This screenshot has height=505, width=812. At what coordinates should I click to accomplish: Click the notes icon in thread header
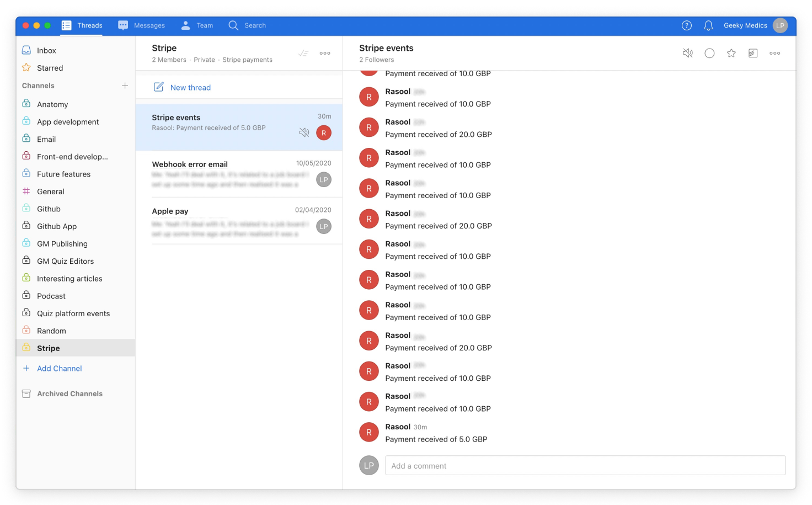coord(753,53)
